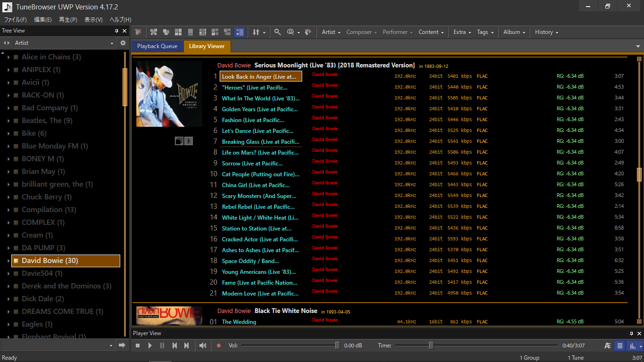
Task: Switch to the four-square grid view icon
Action: (178, 32)
